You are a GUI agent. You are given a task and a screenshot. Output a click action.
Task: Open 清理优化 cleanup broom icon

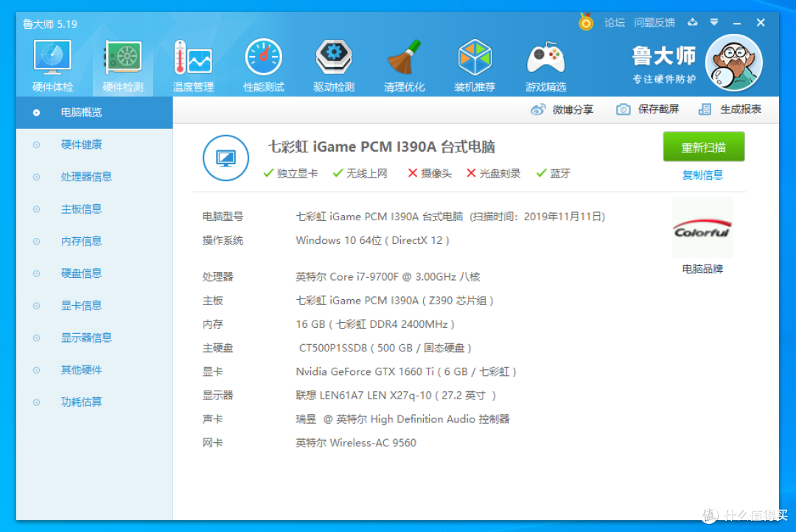[x=404, y=66]
